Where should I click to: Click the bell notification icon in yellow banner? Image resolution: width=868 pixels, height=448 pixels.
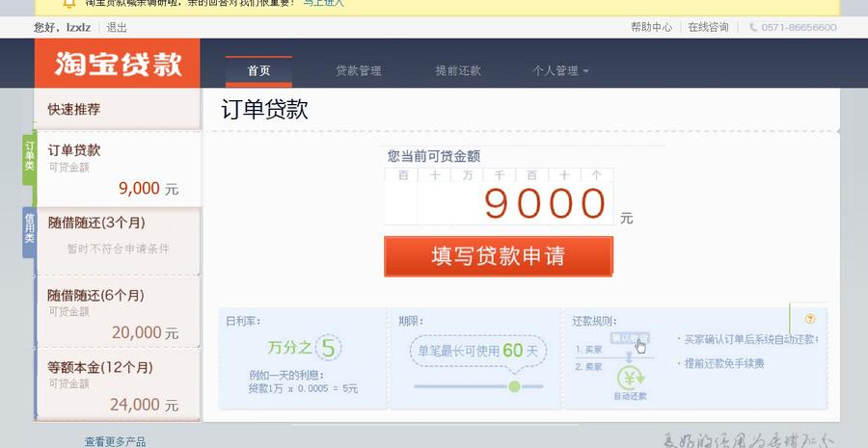click(68, 3)
